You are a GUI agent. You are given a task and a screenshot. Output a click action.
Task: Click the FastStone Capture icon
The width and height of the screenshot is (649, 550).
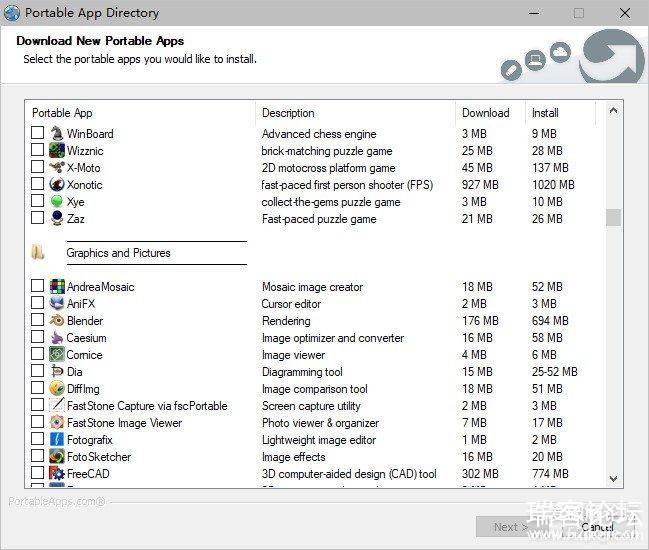57,405
